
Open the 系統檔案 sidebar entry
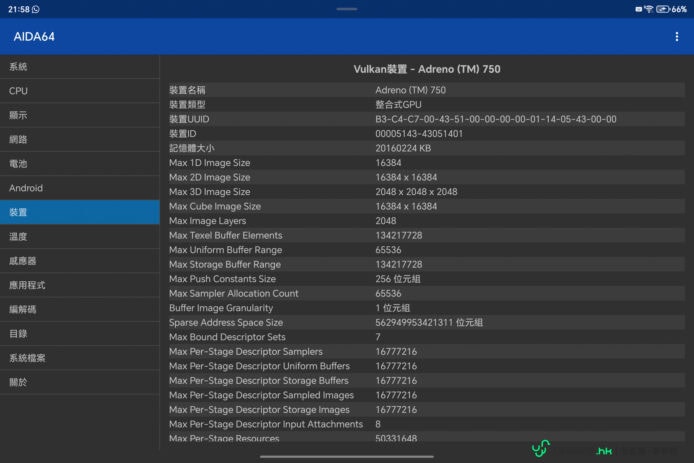(27, 358)
